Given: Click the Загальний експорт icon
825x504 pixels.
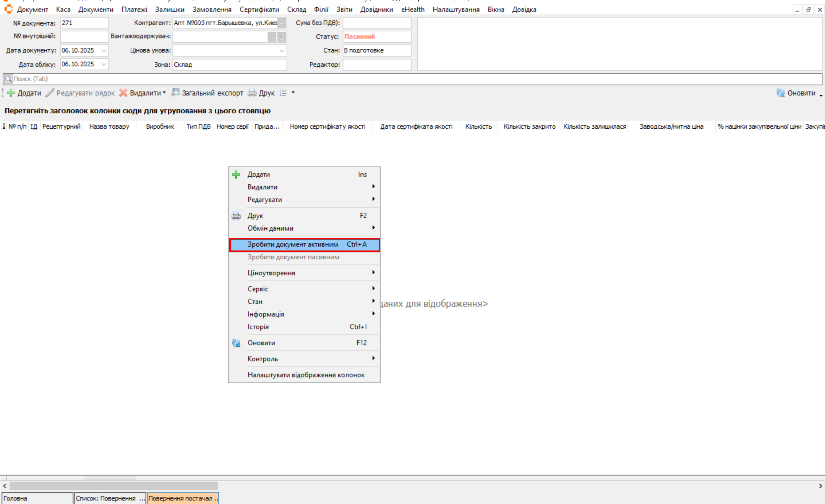Looking at the screenshot, I should (x=175, y=92).
